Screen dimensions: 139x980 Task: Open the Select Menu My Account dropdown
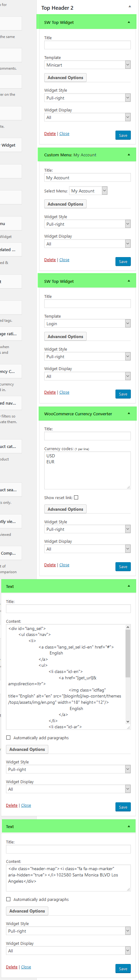(x=88, y=191)
